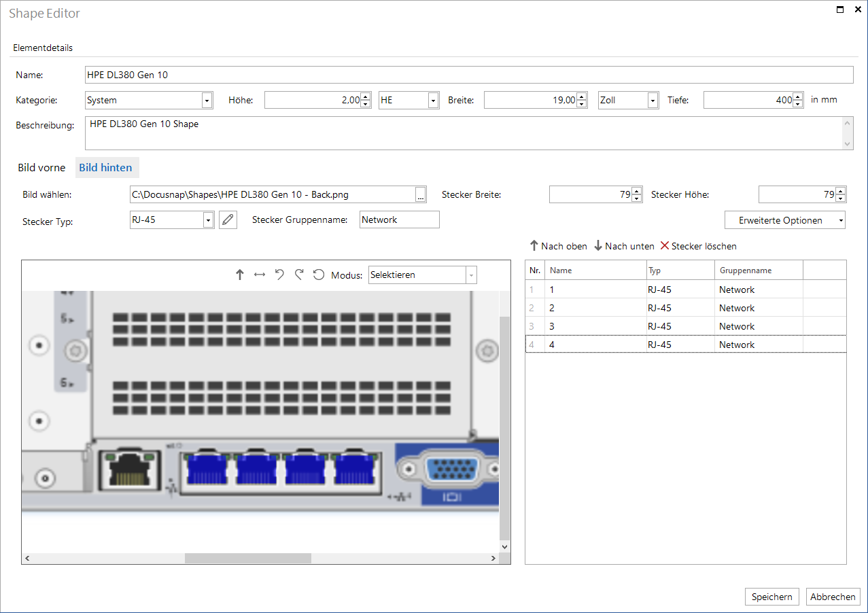This screenshot has width=868, height=613.
Task: Browse for image file with ellipsis button
Action: 421,194
